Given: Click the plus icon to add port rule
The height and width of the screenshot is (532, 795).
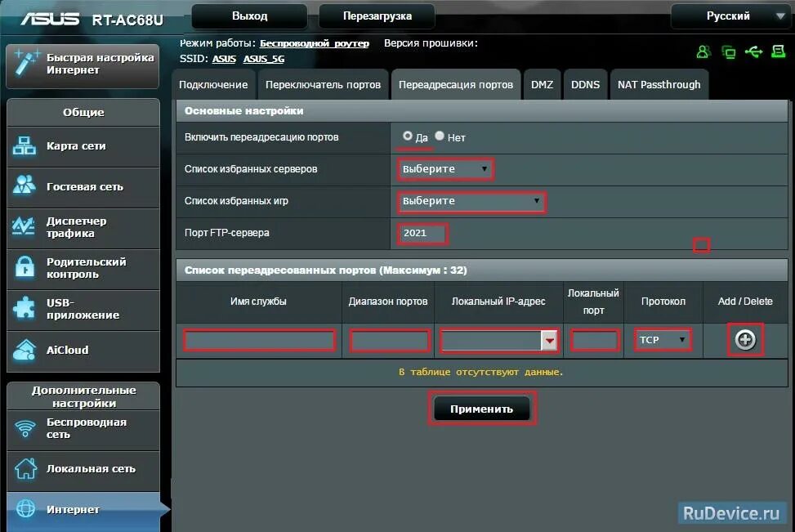Looking at the screenshot, I should point(745,339).
